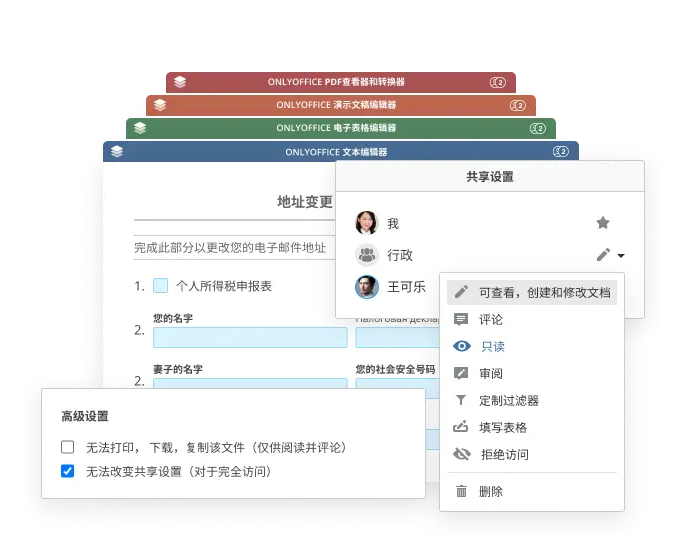Tick the 个人所得税申报表 checkbox in the form
Image resolution: width=686 pixels, height=541 pixels.
[161, 286]
